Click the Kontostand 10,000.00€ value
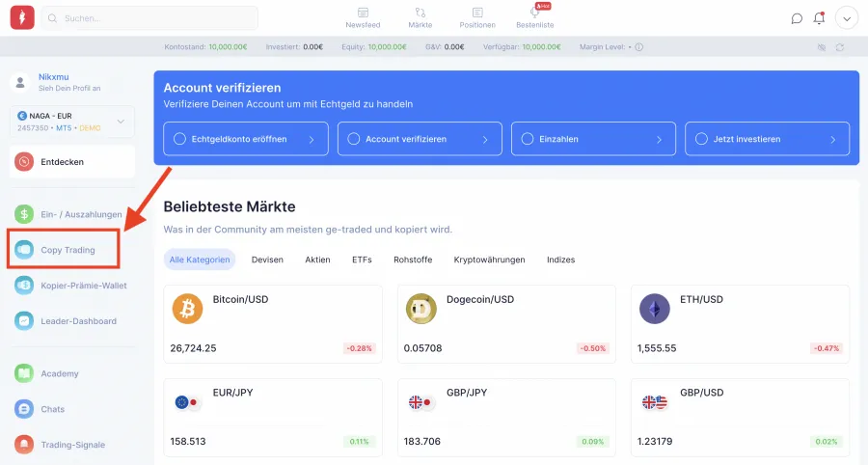 point(228,47)
